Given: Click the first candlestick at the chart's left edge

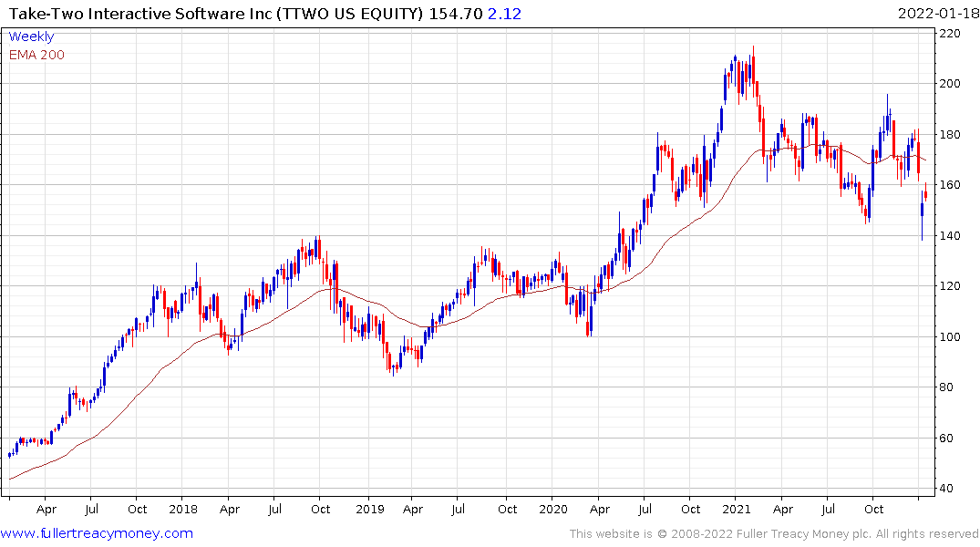Looking at the screenshot, I should (9, 454).
